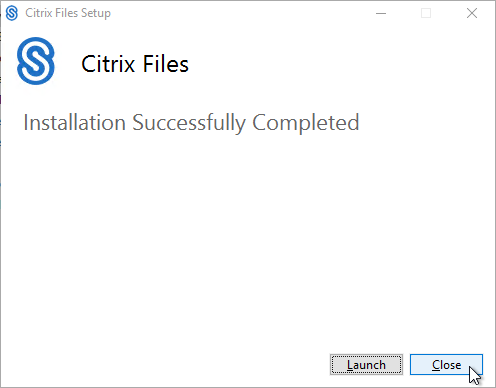Minimize the Citrix Files Setup window

coord(381,13)
